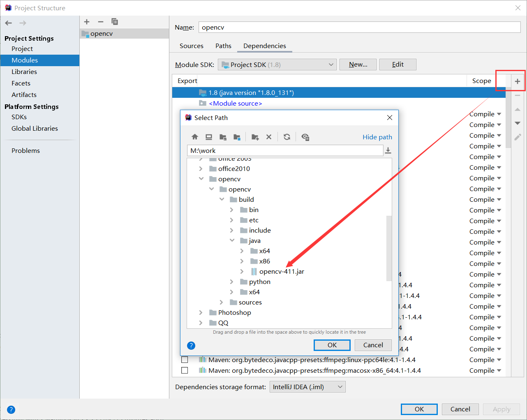
Task: Go to desktop directory in Select Path
Action: pyautogui.click(x=209, y=137)
